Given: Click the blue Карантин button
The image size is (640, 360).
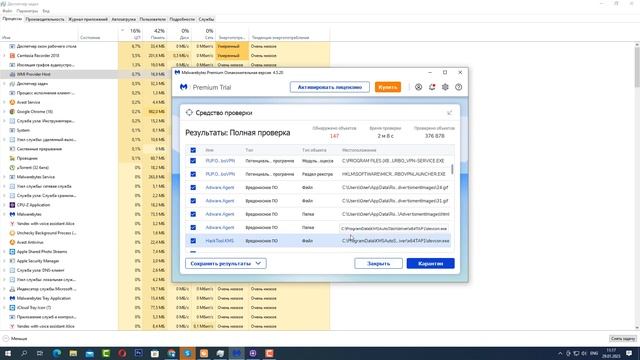Looking at the screenshot, I should (x=431, y=263).
